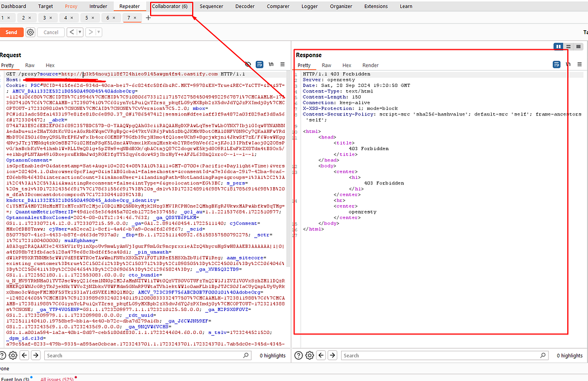Switch to the Proxy tab
Viewport: 588px width, 381px height.
[71, 6]
